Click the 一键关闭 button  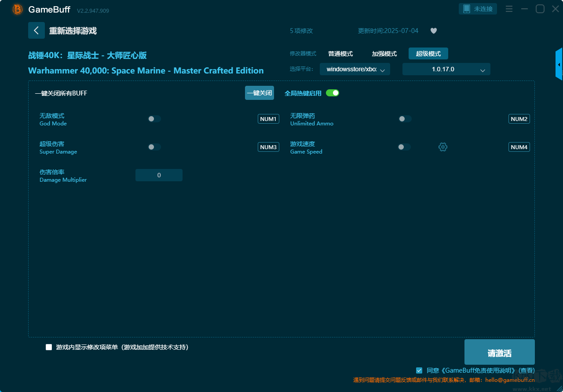[260, 93]
